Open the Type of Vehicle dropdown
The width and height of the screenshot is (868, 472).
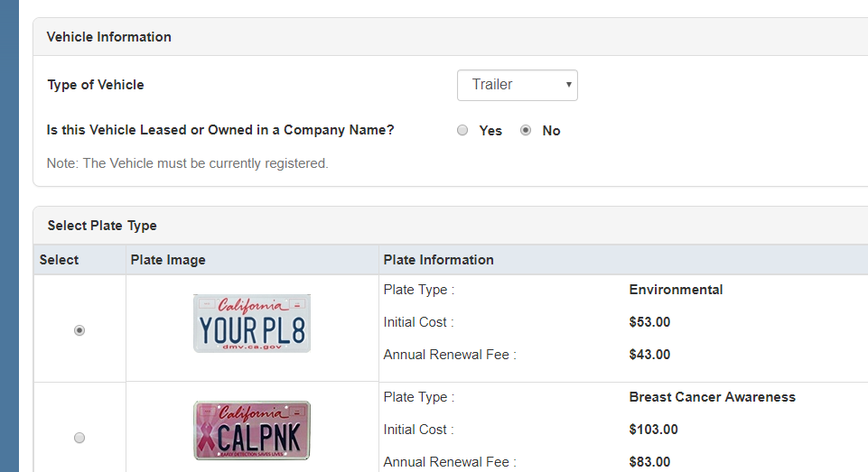pos(516,85)
